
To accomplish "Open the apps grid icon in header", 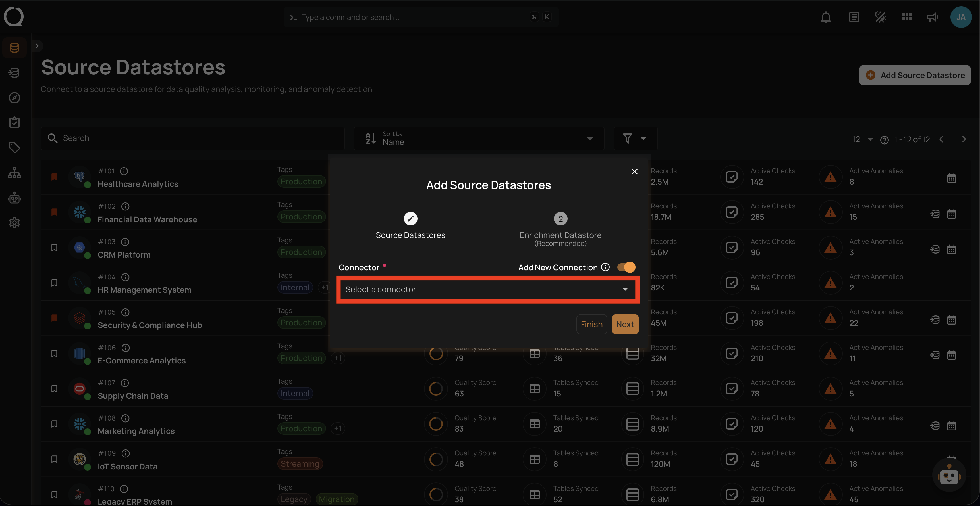I will pos(907,18).
